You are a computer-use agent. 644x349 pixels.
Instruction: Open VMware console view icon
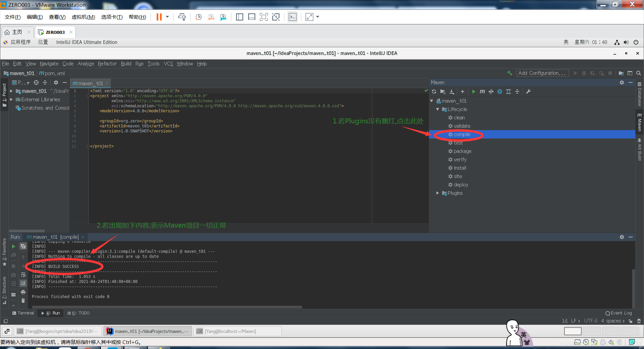(292, 17)
